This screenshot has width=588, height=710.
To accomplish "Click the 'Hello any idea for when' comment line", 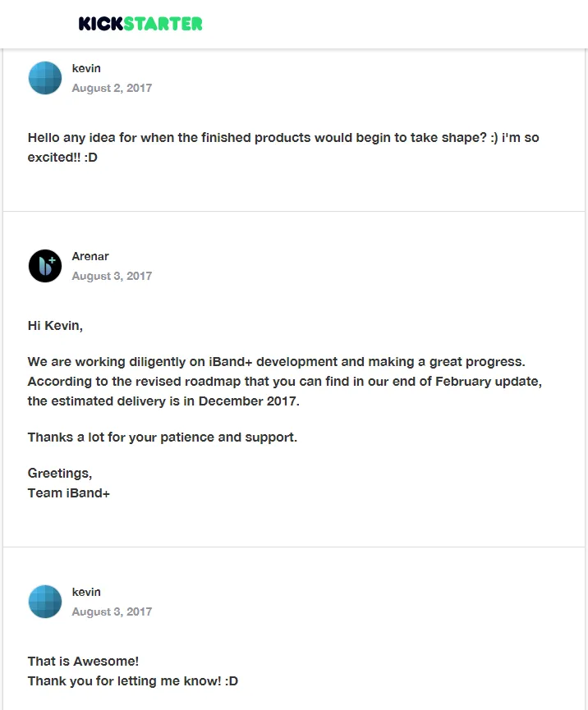I will [283, 138].
